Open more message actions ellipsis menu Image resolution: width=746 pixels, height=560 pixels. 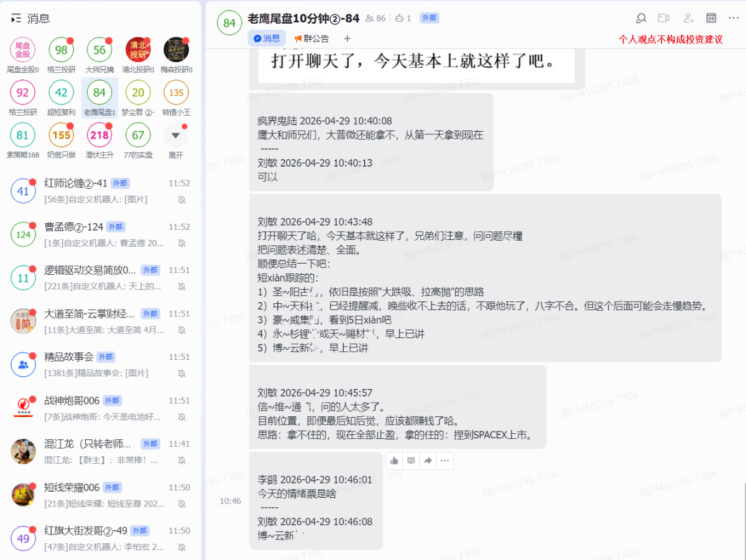[444, 461]
